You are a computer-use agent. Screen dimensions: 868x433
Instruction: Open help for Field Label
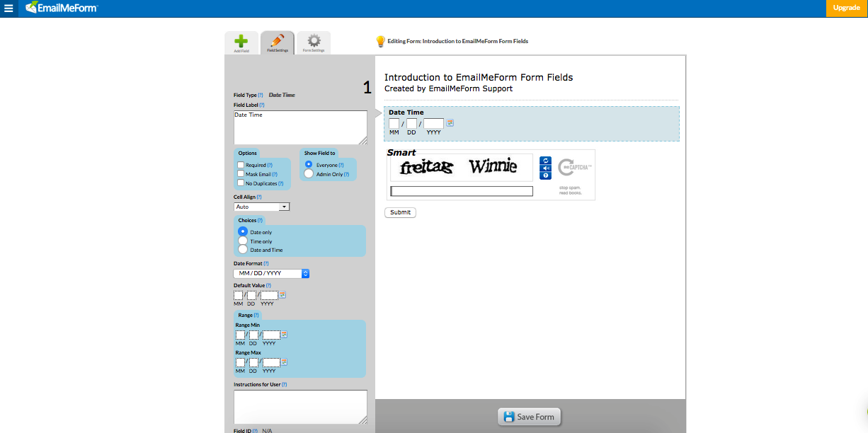point(261,105)
